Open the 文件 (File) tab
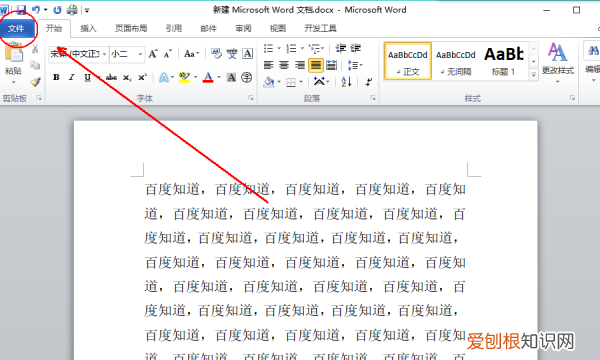Viewport: 600px width, 360px height. coord(16,28)
